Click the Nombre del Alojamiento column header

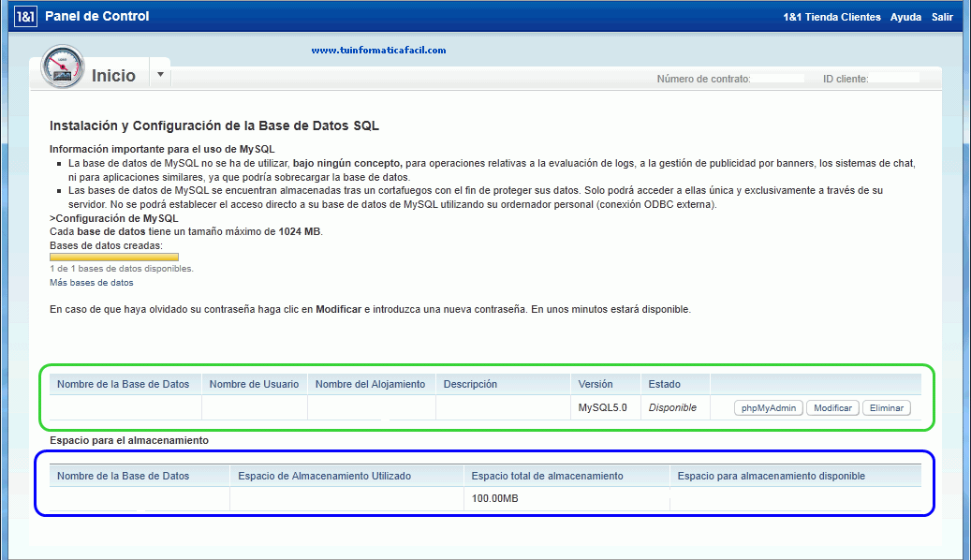click(370, 384)
